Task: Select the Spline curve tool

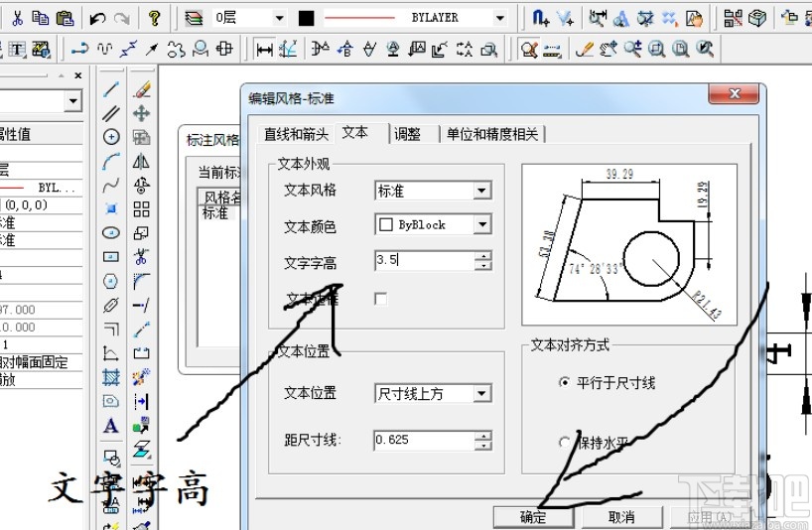Action: (111, 185)
